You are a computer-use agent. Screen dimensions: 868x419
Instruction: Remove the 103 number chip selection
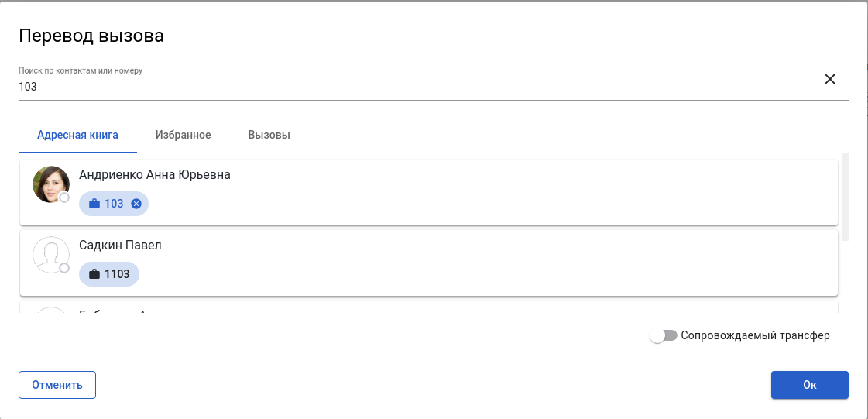tap(136, 204)
